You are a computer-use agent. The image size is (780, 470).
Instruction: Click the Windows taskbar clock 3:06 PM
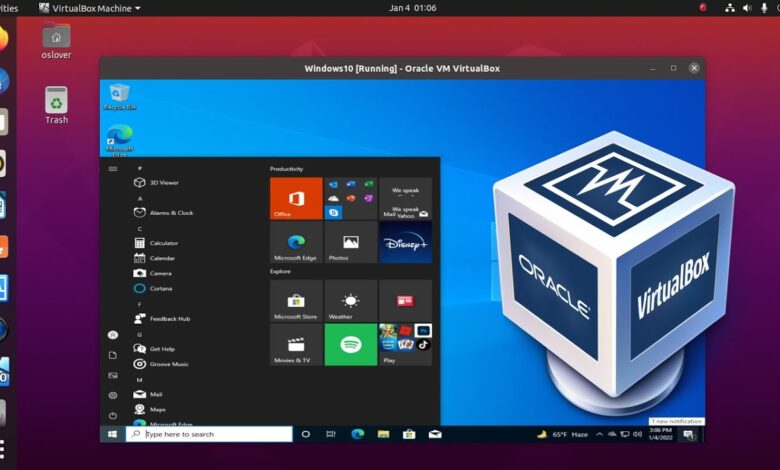pyautogui.click(x=660, y=434)
